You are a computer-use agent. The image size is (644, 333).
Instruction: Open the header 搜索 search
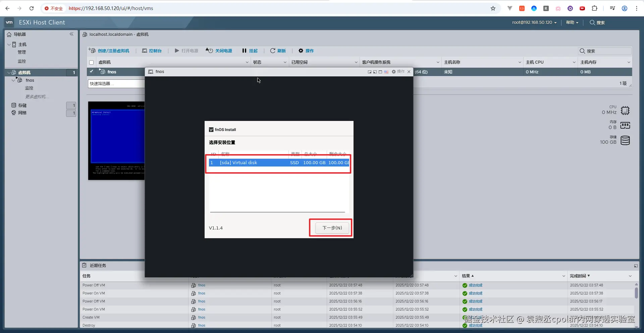coord(597,22)
